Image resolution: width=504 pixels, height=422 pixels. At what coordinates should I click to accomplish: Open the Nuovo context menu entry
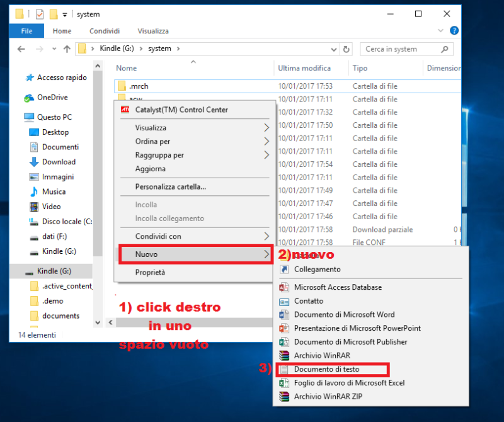point(195,254)
